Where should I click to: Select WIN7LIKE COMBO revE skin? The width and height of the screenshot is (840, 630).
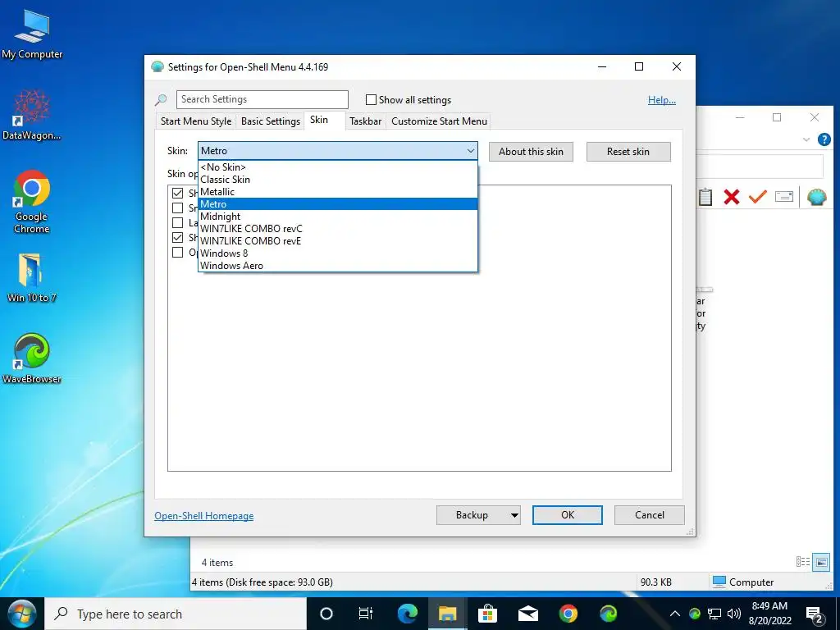tap(337, 241)
